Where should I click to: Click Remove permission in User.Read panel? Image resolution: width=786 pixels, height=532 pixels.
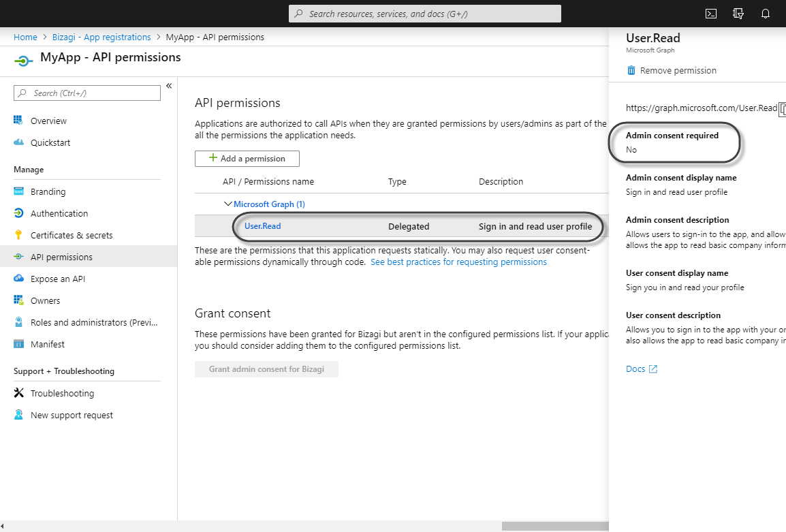pyautogui.click(x=672, y=71)
